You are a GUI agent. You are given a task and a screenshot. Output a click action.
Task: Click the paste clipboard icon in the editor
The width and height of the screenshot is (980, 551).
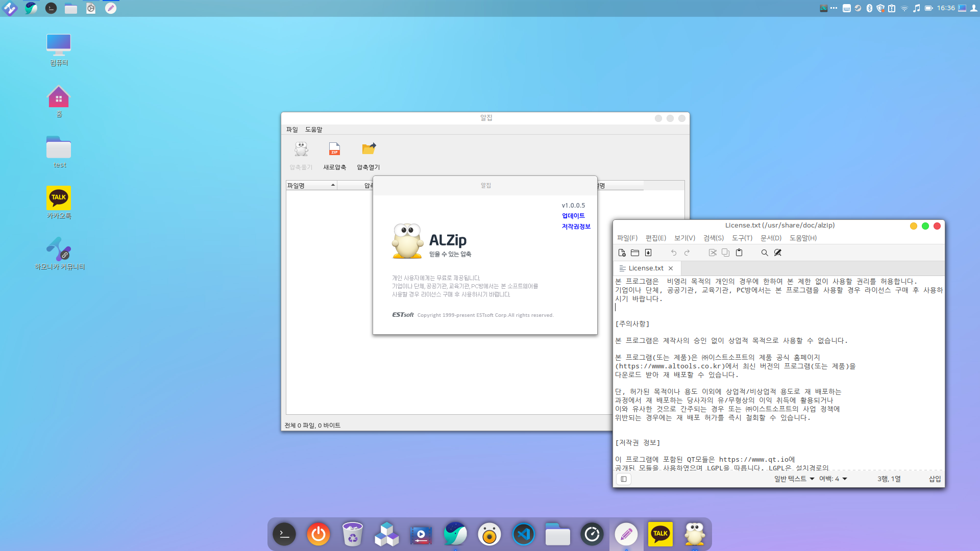(x=739, y=253)
